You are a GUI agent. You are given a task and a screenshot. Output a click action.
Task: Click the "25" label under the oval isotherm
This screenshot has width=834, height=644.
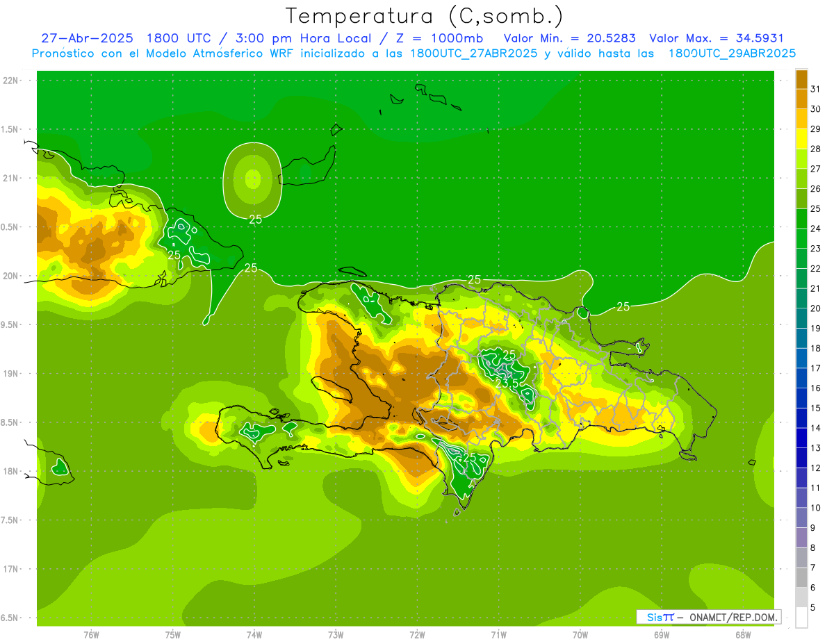[x=256, y=218]
